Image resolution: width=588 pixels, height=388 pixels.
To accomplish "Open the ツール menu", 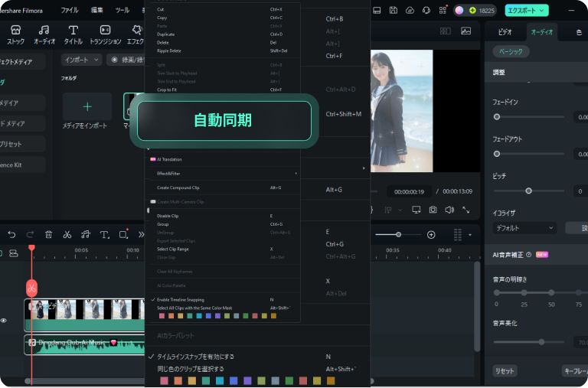I will click(122, 10).
